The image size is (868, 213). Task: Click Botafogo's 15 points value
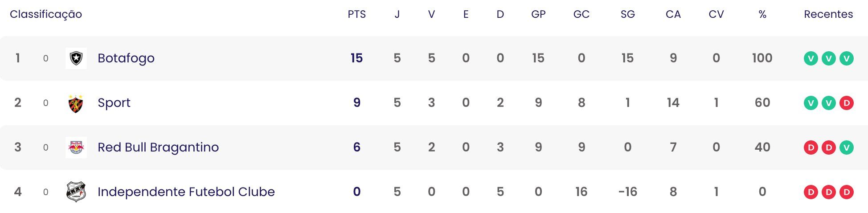tap(356, 58)
